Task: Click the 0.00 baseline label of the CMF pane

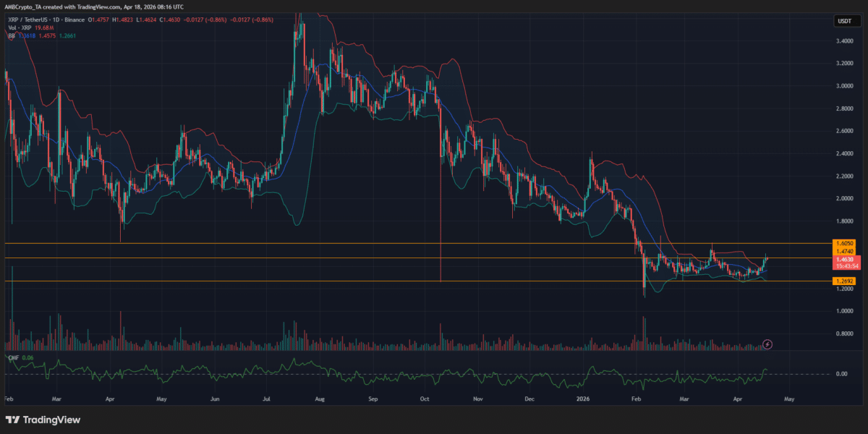Action: [842, 373]
